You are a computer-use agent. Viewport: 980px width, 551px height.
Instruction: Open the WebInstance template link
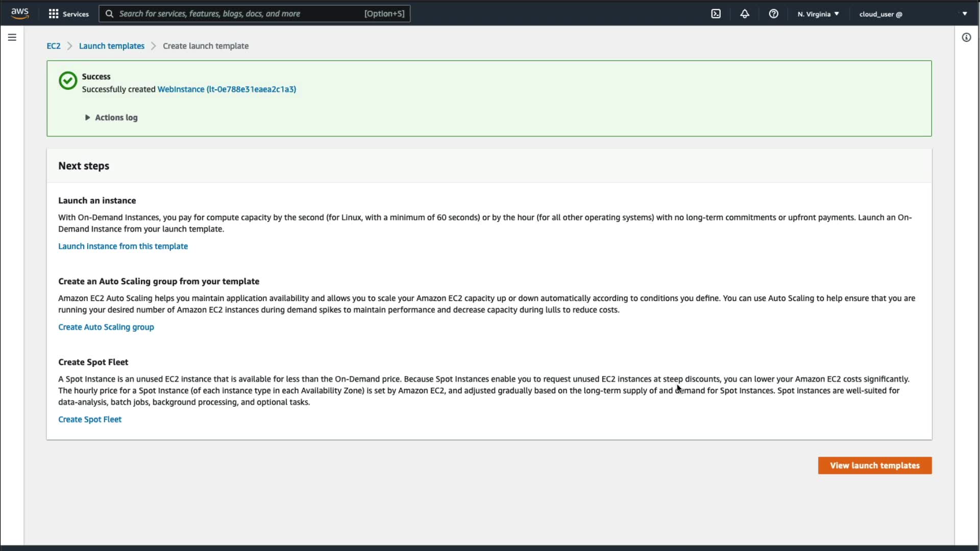(x=227, y=89)
